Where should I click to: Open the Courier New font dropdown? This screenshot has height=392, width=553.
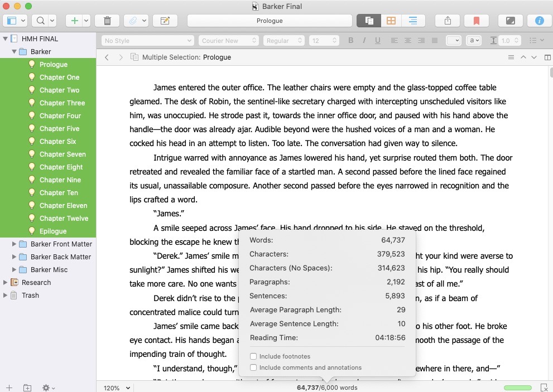coord(228,41)
